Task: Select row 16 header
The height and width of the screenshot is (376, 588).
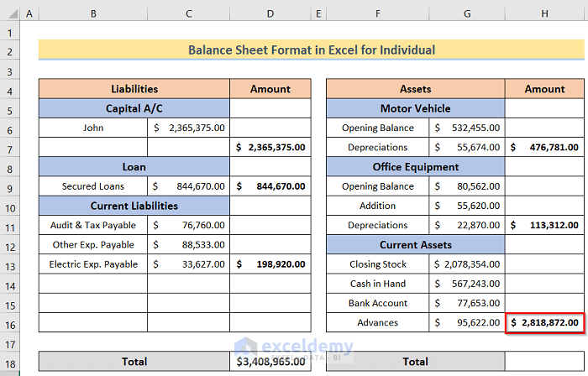Action: 9,322
